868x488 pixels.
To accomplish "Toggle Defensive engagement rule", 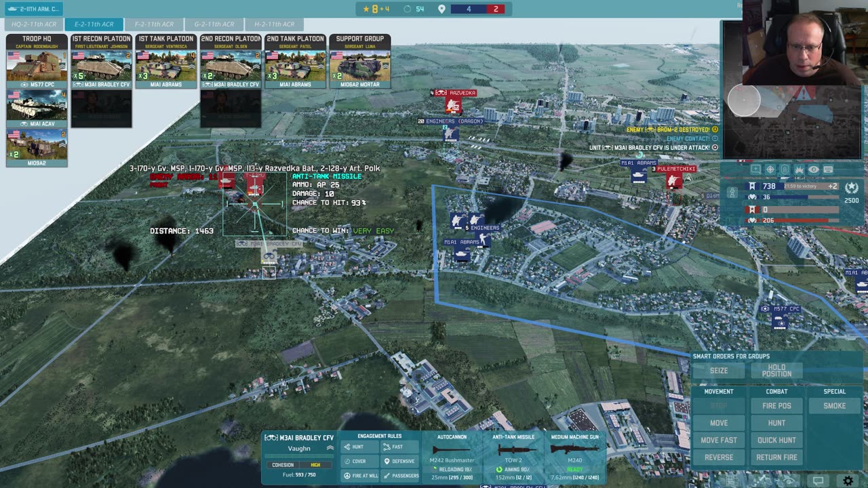I will click(x=399, y=462).
